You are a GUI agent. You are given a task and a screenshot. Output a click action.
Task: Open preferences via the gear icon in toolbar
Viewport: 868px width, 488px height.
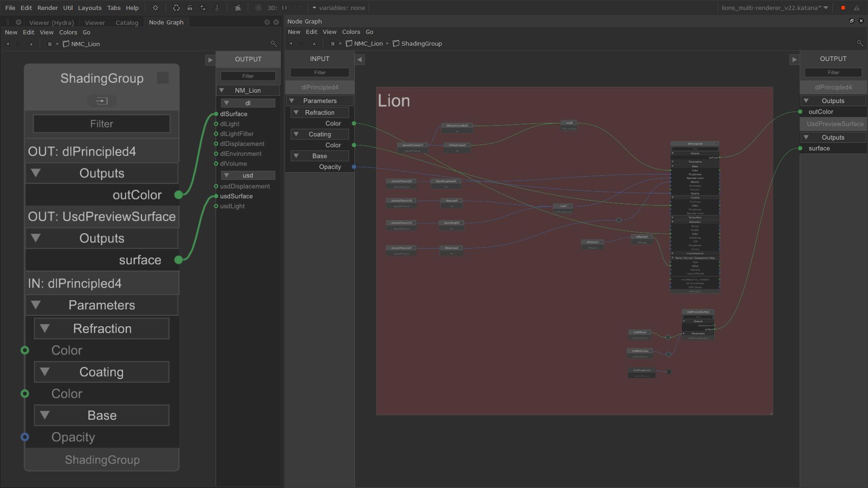(155, 8)
